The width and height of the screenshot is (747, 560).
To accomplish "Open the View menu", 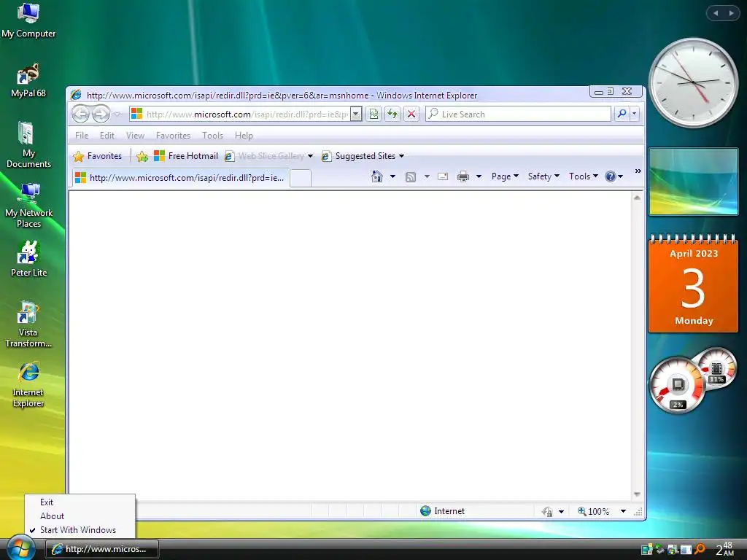I will coord(135,136).
